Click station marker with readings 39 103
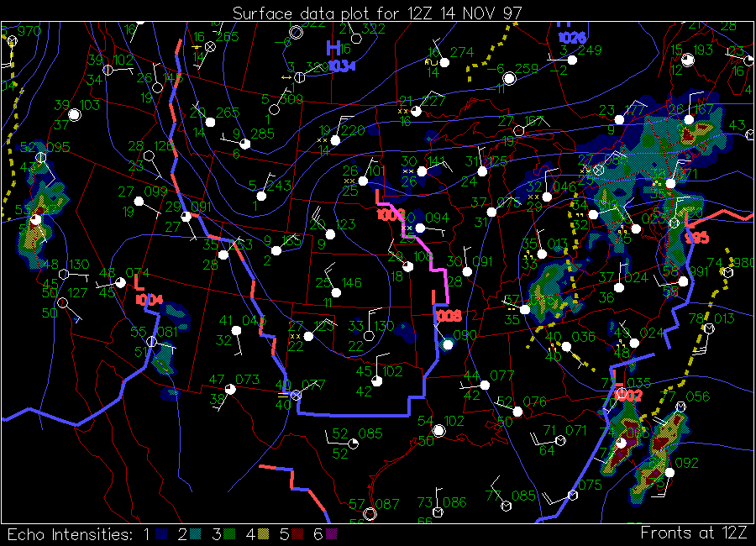Viewport: 756px width, 546px height. point(74,115)
